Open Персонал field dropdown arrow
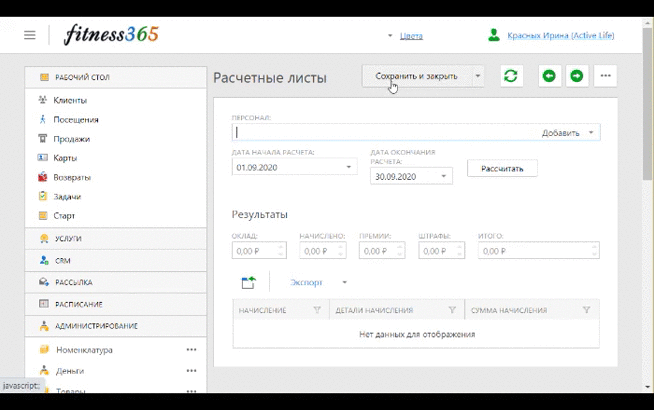 pyautogui.click(x=591, y=133)
